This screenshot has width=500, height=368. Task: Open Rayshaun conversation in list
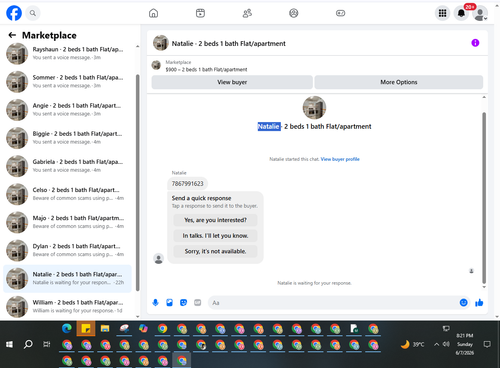click(x=67, y=53)
